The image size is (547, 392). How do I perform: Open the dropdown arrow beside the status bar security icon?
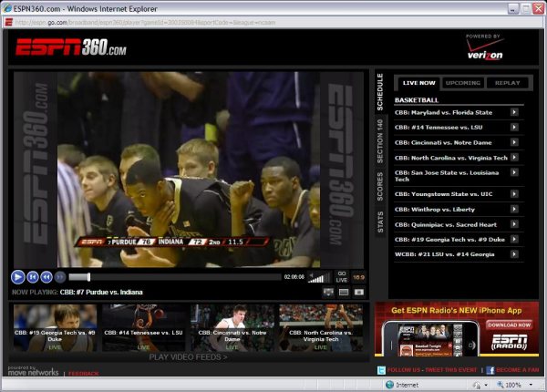click(x=486, y=385)
